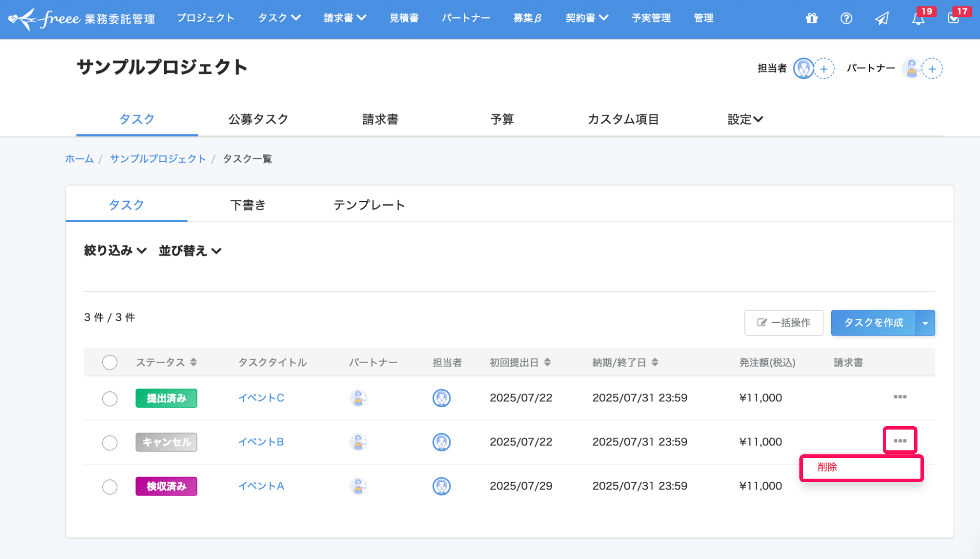Open the three-dot menu for イベントB
The image size is (980, 559).
coord(900,440)
